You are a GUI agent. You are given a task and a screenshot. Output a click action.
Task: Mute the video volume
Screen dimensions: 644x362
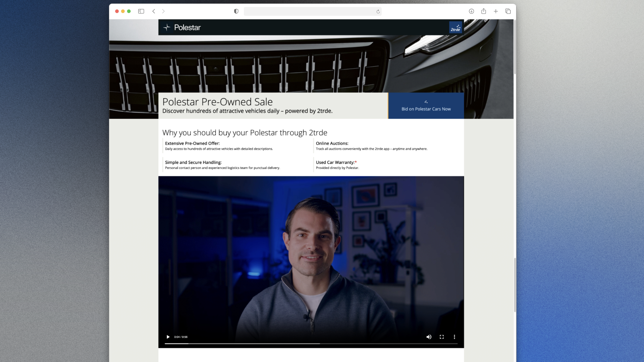tap(429, 337)
